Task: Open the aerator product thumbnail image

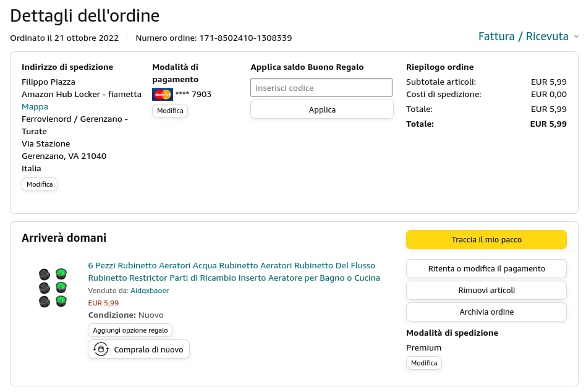Action: point(53,288)
